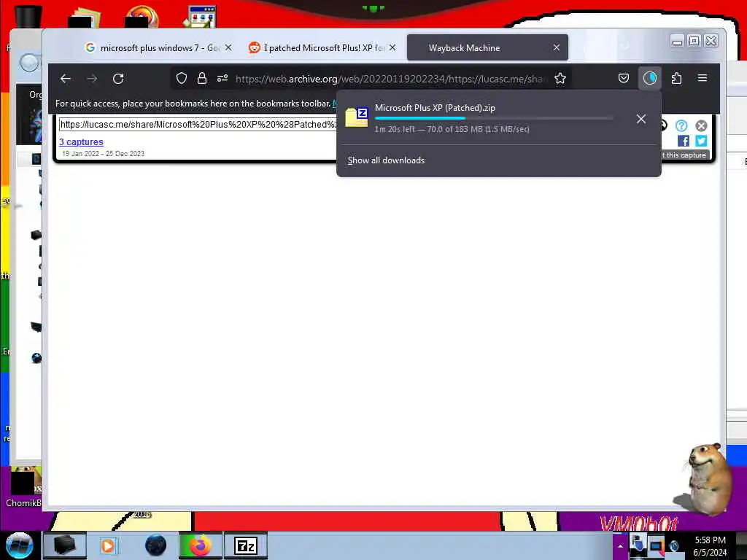The image size is (747, 560).
Task: Toggle the downloads progress toolbar button
Action: click(x=650, y=78)
